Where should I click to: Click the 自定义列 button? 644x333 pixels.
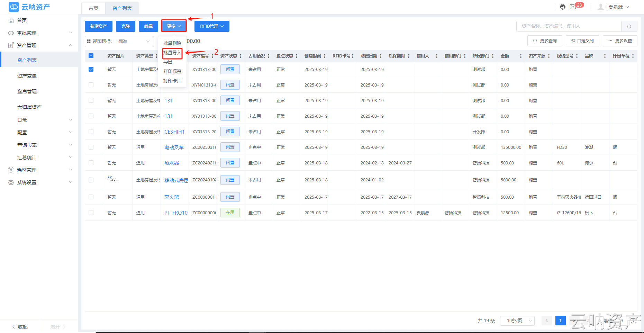(582, 41)
